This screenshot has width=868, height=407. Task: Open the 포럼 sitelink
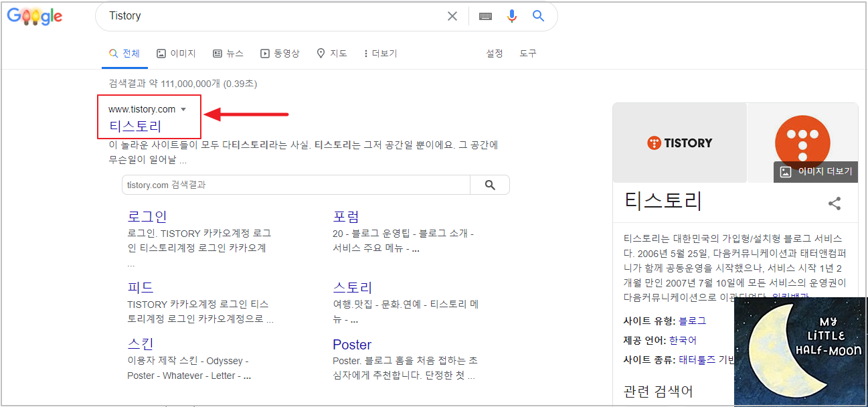346,216
